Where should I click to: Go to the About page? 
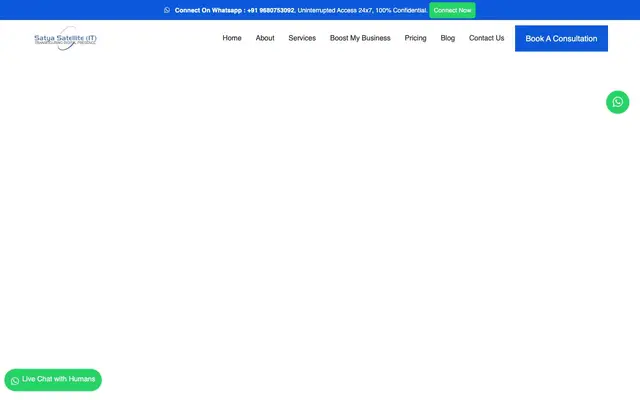click(265, 38)
